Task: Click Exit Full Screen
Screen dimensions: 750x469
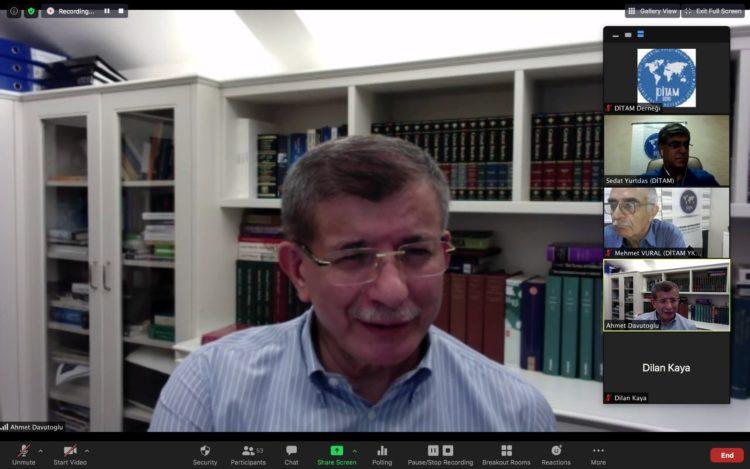Action: [x=713, y=11]
